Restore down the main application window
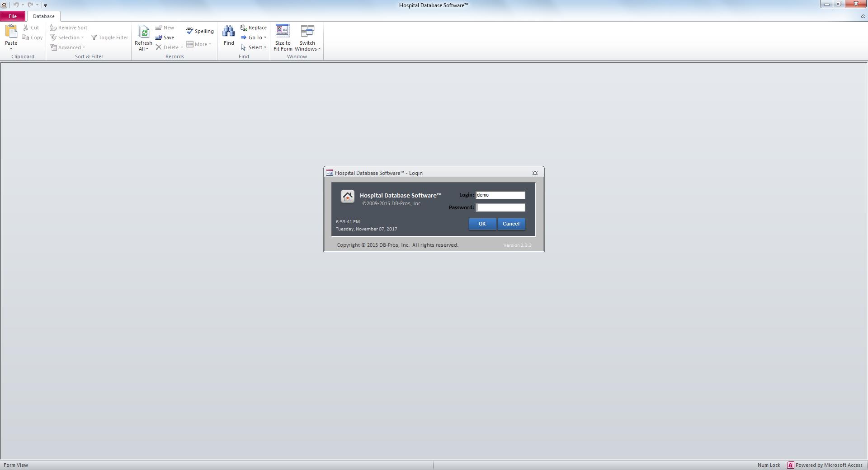Screen dimensions: 868x470 pos(838,4)
